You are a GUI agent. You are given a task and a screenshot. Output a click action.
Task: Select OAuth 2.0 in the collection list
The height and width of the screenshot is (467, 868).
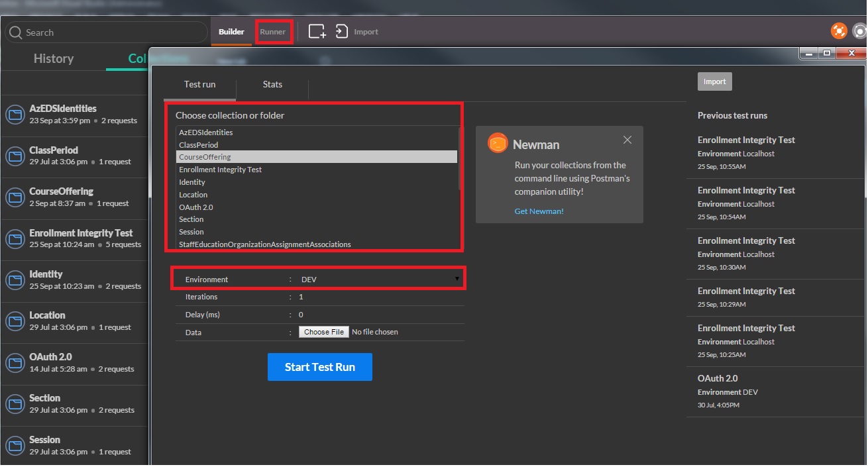click(x=317, y=207)
